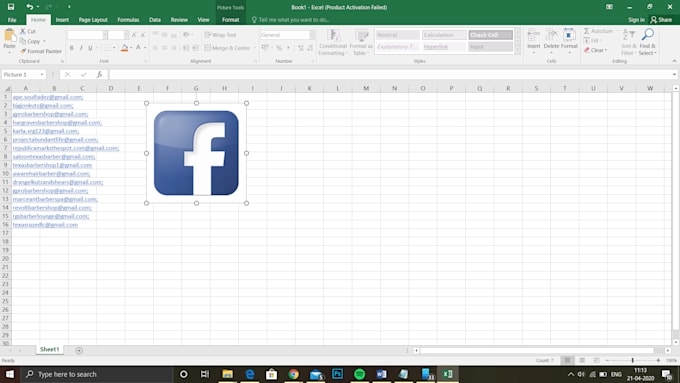Expand the Merge & Center dropdown arrow

pos(255,48)
